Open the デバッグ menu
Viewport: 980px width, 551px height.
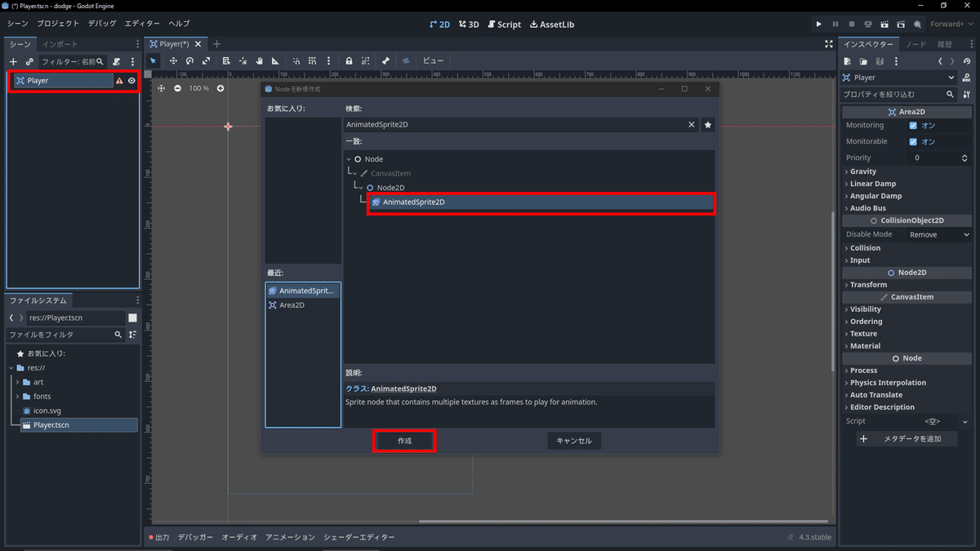(102, 24)
